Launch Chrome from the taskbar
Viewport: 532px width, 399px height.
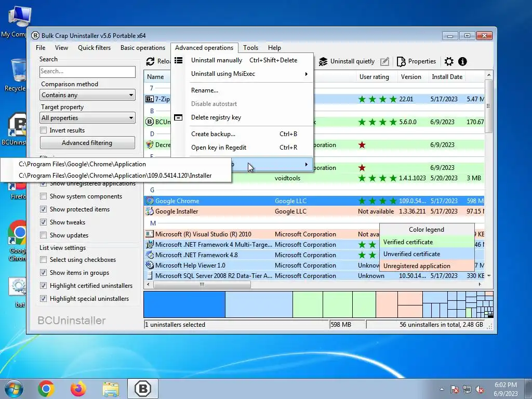click(46, 389)
